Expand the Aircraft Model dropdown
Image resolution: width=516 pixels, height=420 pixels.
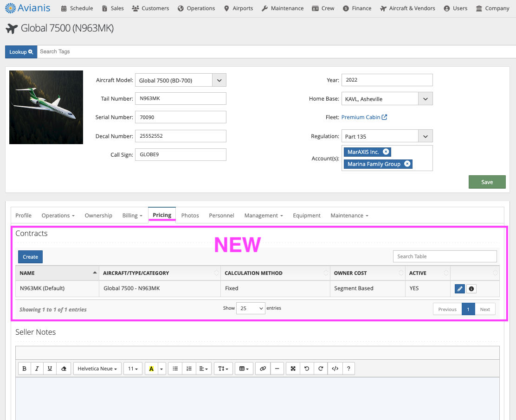(x=219, y=80)
